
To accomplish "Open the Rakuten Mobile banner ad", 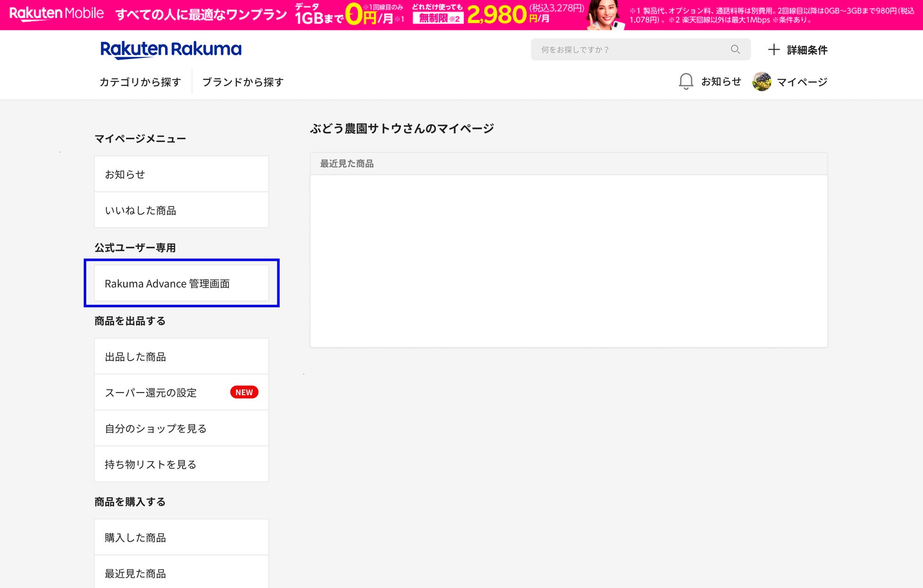I will click(461, 15).
